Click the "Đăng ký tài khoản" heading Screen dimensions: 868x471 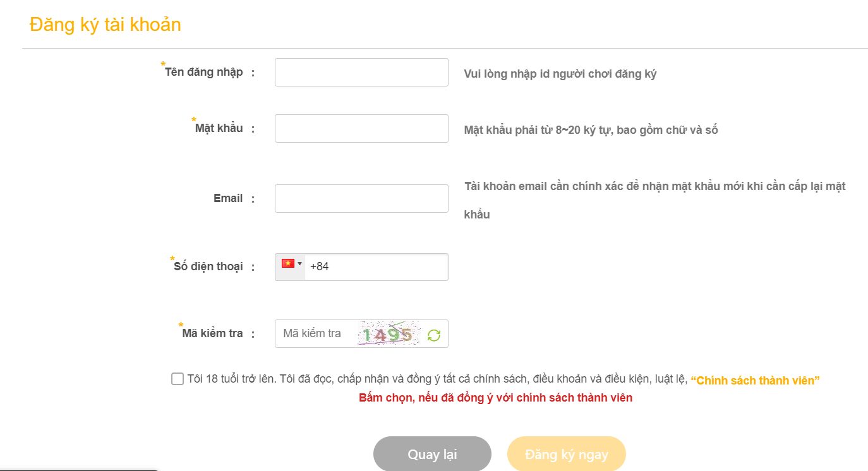click(x=105, y=25)
